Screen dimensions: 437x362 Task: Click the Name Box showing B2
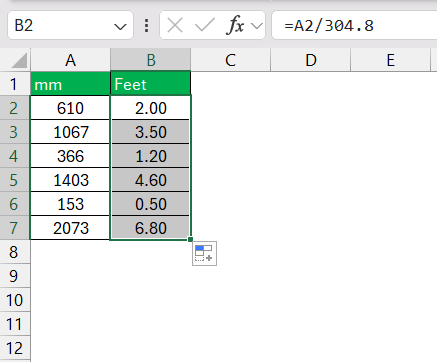coord(70,25)
